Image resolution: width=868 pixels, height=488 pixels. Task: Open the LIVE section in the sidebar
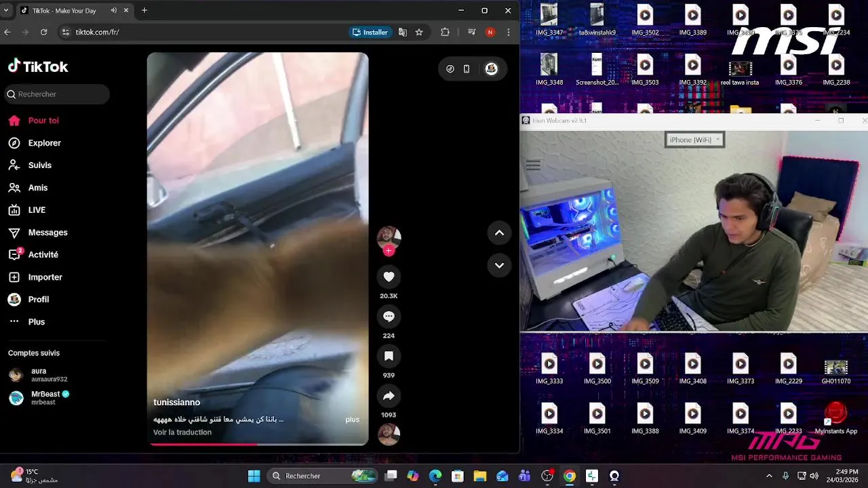pos(27,210)
